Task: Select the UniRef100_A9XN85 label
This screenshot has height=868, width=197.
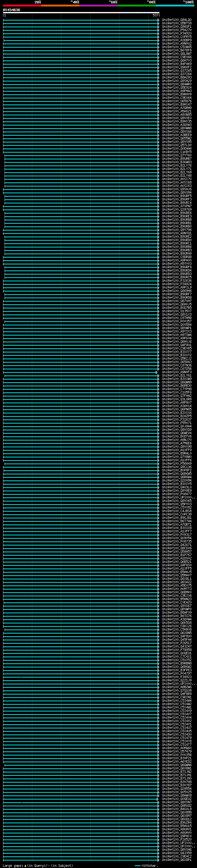Action: tap(177, 115)
